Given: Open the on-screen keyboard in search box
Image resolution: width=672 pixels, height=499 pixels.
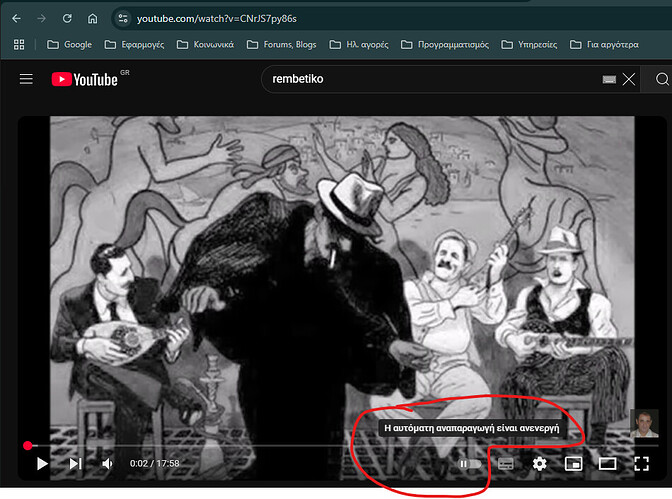Looking at the screenshot, I should 609,79.
